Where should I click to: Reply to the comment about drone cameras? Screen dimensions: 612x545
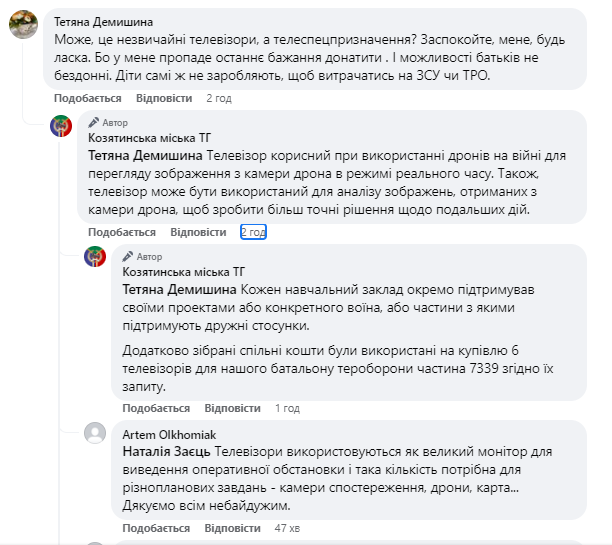[x=197, y=232]
